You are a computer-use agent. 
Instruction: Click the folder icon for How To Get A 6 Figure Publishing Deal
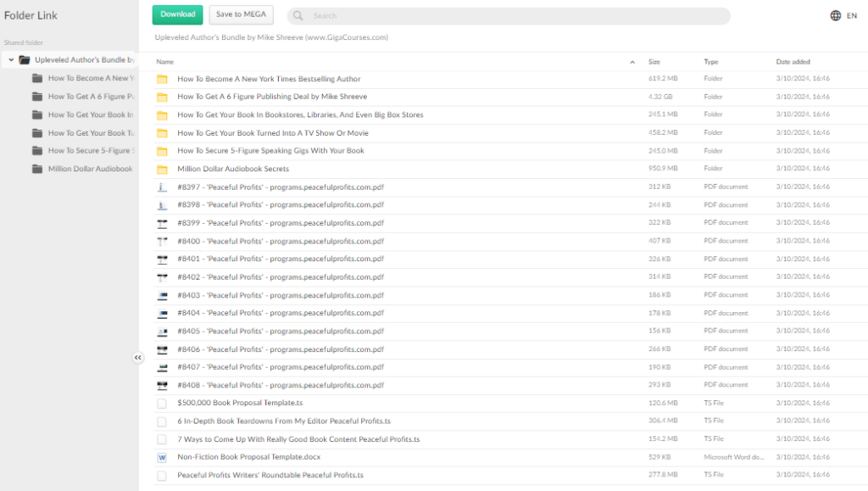pyautogui.click(x=162, y=97)
